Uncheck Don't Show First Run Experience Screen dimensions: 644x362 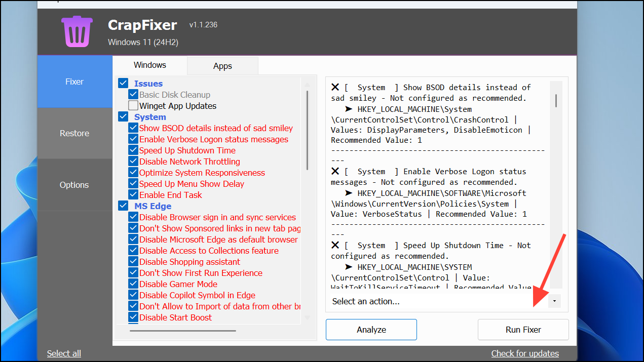133,273
